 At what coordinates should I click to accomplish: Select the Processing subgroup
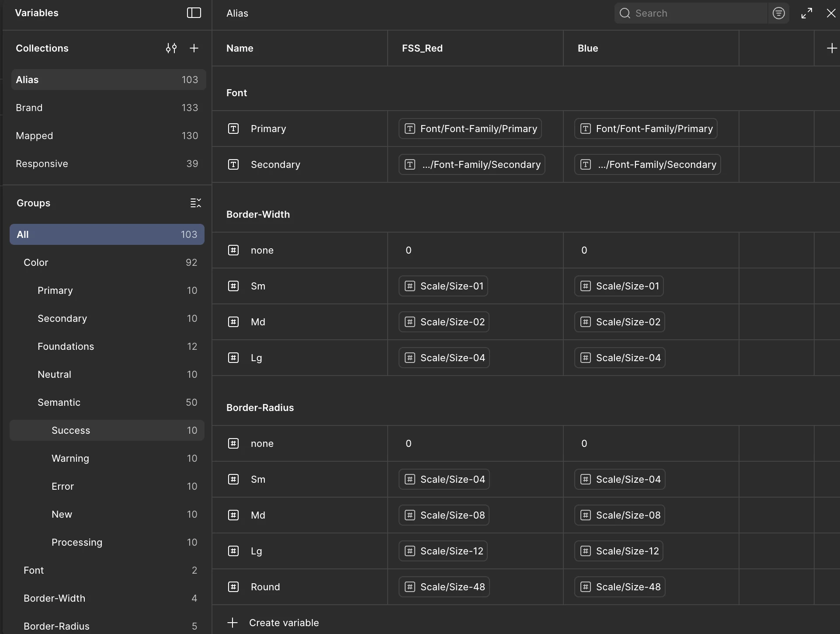[107, 542]
